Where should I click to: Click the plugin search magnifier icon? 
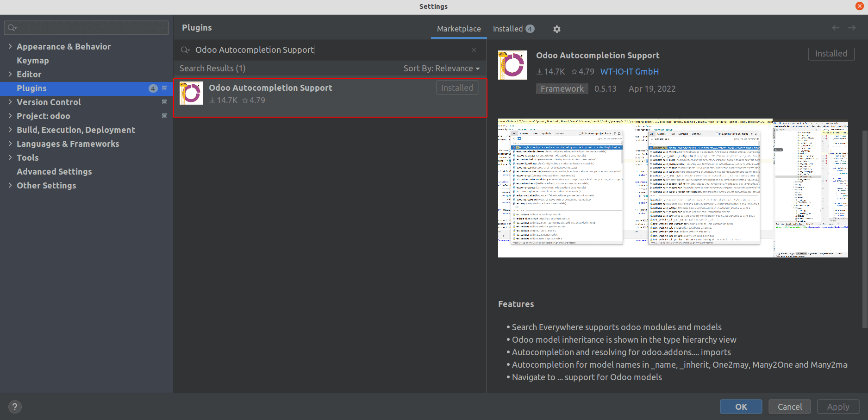tap(185, 50)
